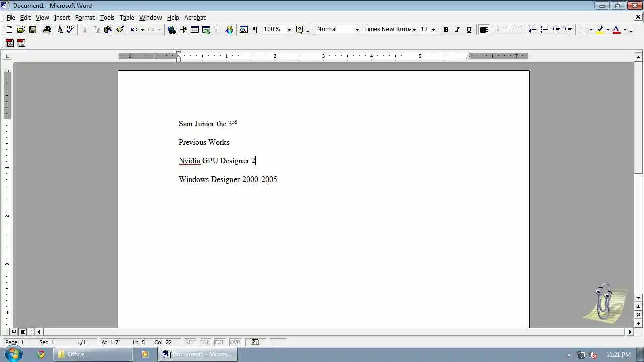Open the Zoom 100% dropdown
The image size is (644, 362).
pos(289,30)
